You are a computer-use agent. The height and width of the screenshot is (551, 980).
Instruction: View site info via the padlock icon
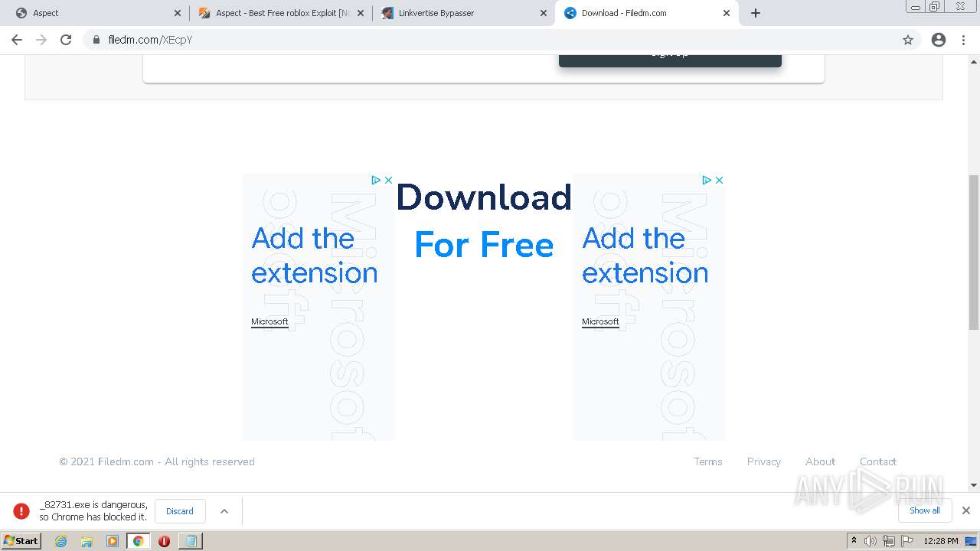(96, 40)
